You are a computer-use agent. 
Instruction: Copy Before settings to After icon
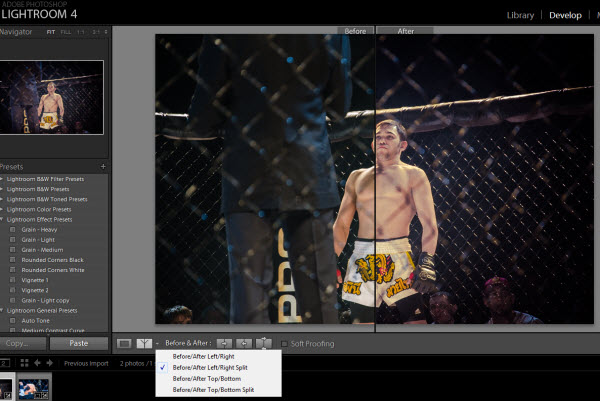coord(225,344)
